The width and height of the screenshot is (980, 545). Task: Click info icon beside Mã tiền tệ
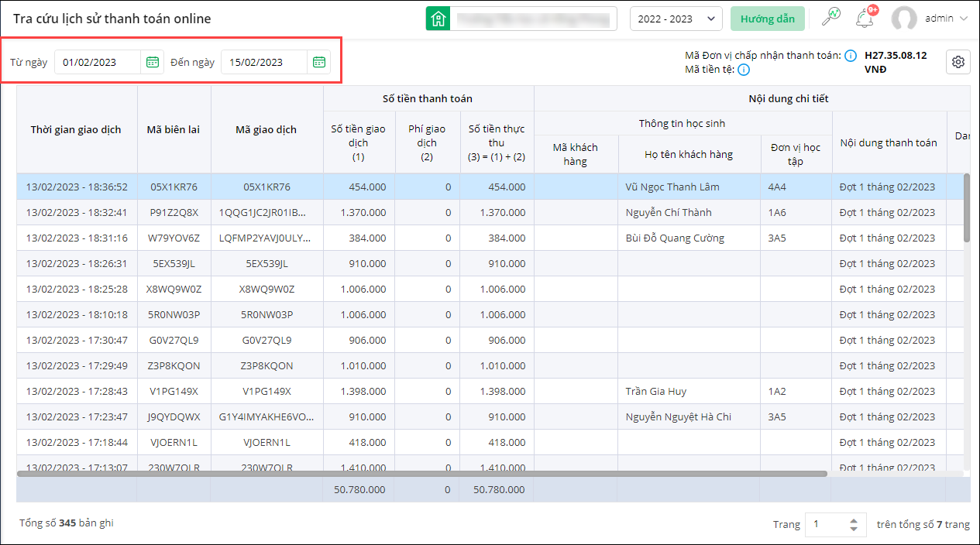[x=743, y=70]
